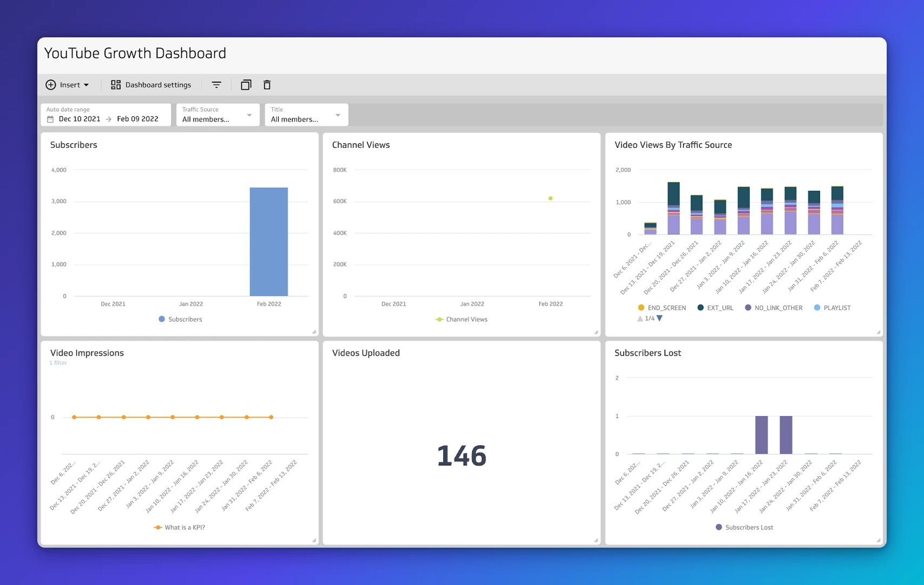Toggle the Channel Views legend series

click(461, 320)
